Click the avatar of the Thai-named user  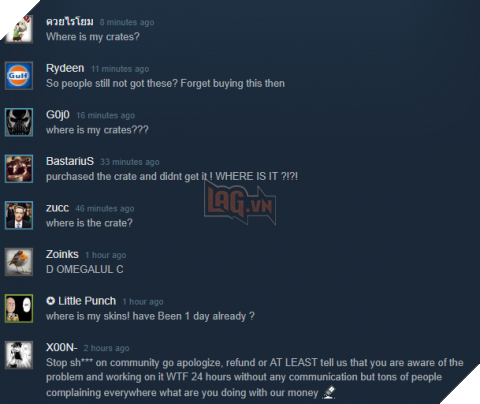19,29
